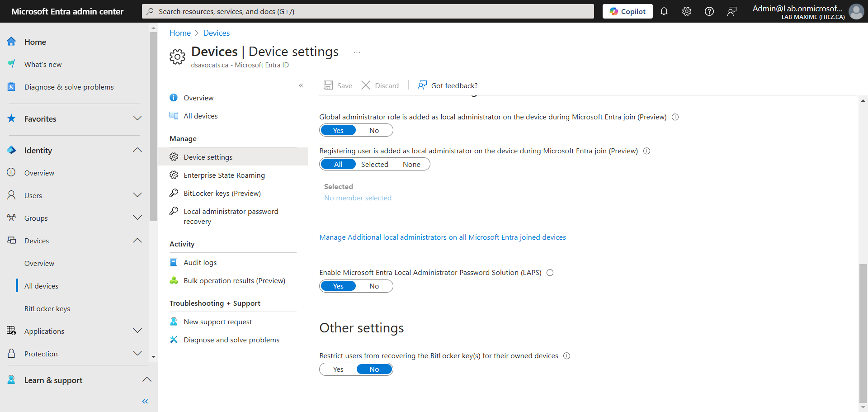Click Devices breadcrumb link

point(217,33)
